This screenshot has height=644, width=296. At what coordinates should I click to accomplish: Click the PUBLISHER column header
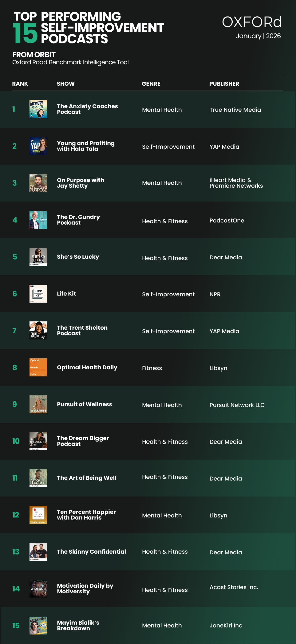click(x=224, y=84)
